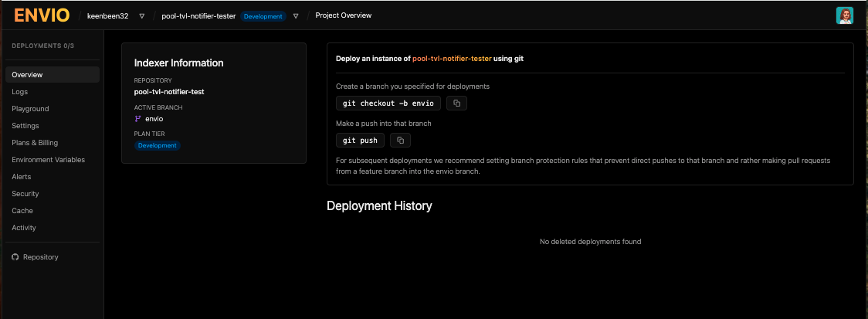View the Activity page
This screenshot has width=868, height=319.
point(24,228)
